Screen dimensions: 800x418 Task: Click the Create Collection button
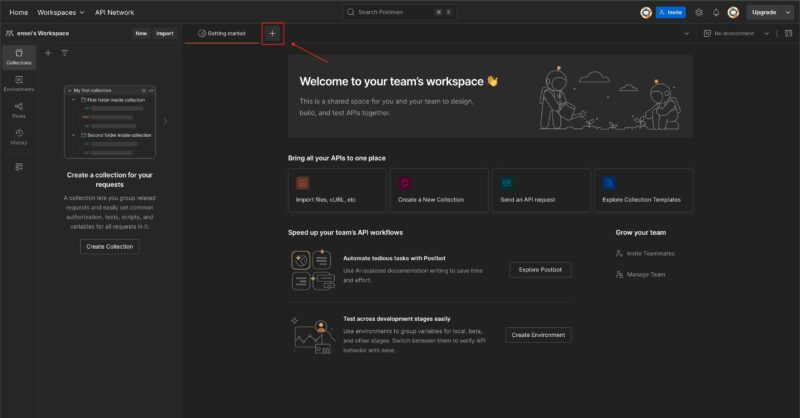point(110,247)
